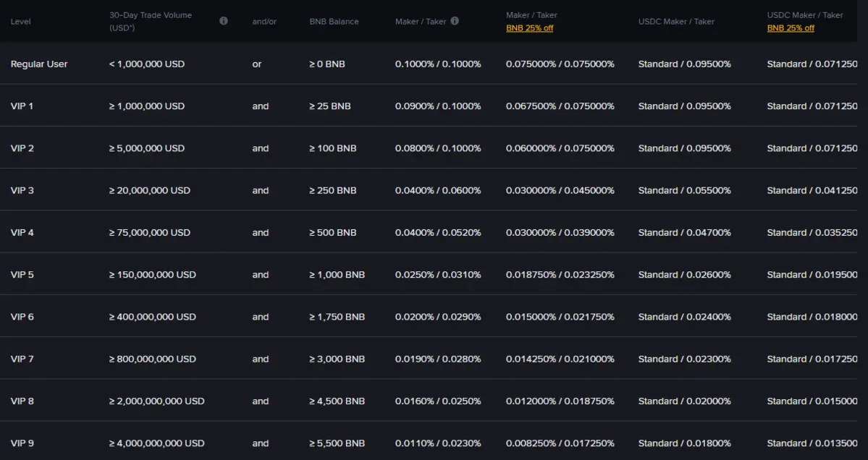Select the Regular User row label
Viewport: 868px width, 460px height.
39,64
